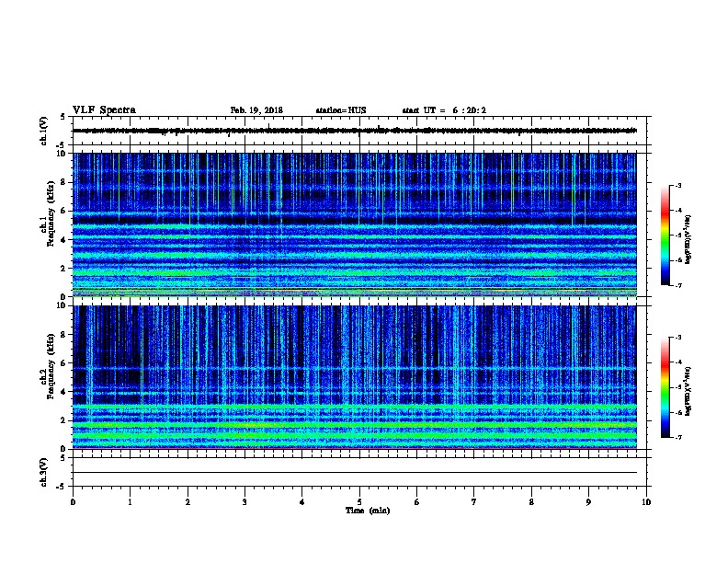Click the ch.2 spectrogram colorbar
This screenshot has height=563, width=728.
tap(665, 387)
